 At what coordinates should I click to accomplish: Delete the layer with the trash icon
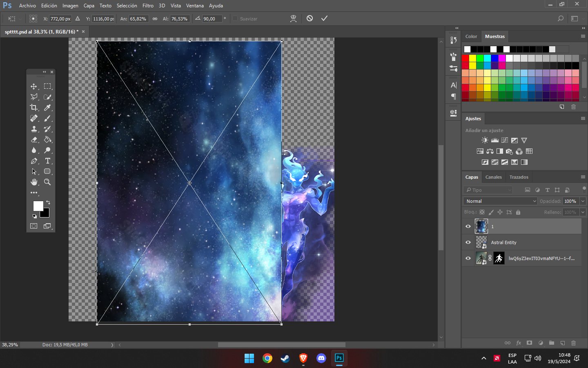pyautogui.click(x=573, y=343)
